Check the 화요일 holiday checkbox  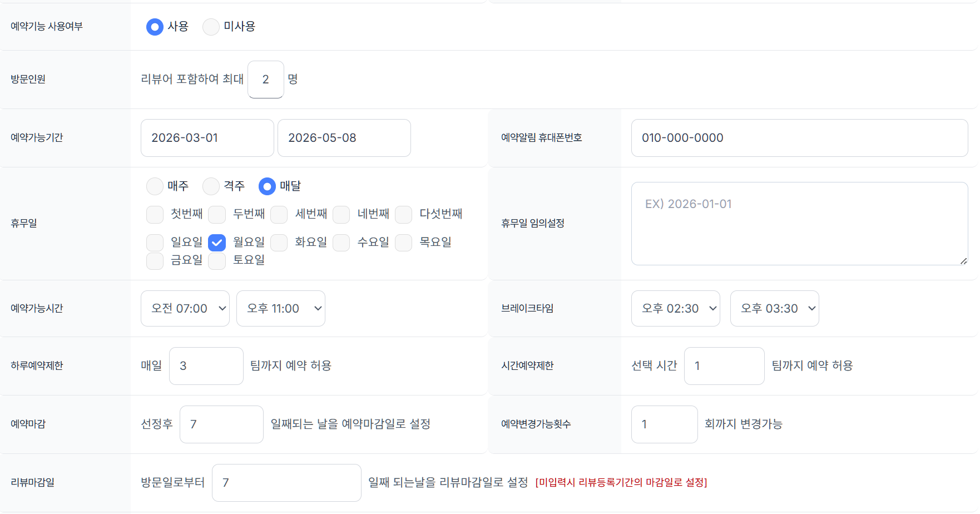coord(279,243)
